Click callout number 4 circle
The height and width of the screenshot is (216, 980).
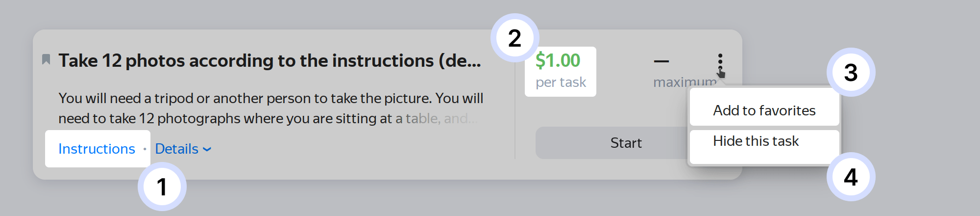coord(851,177)
